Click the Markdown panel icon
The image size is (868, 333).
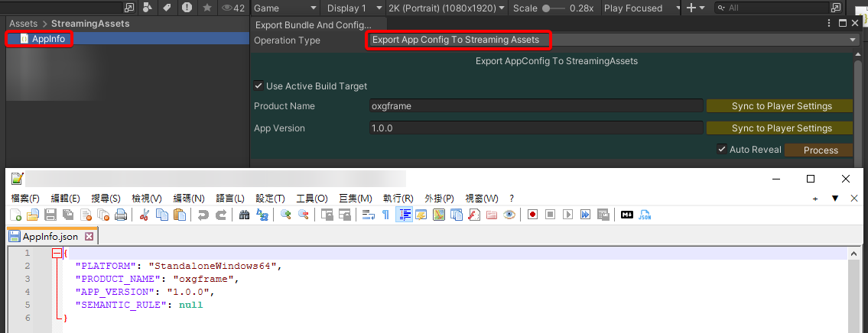click(627, 215)
